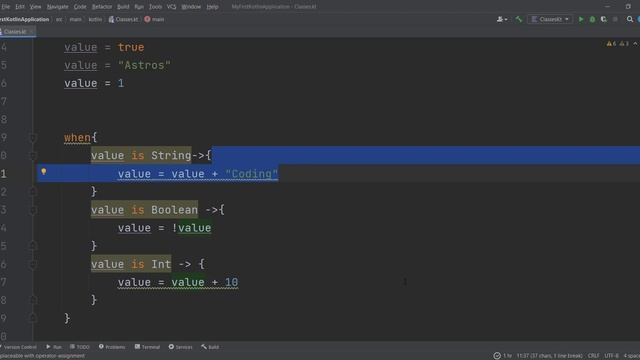The width and height of the screenshot is (640, 360).
Task: Click the clock time-tracking status icon
Action: pos(497,356)
